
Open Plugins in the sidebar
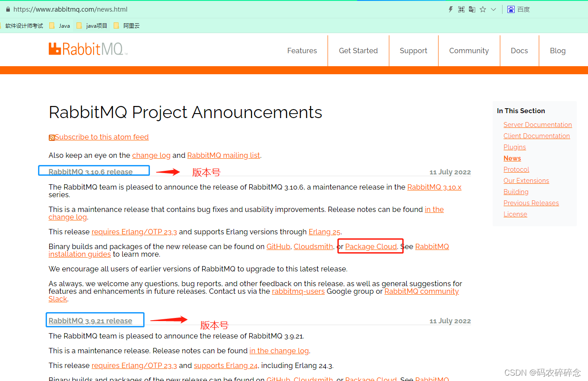click(x=515, y=147)
